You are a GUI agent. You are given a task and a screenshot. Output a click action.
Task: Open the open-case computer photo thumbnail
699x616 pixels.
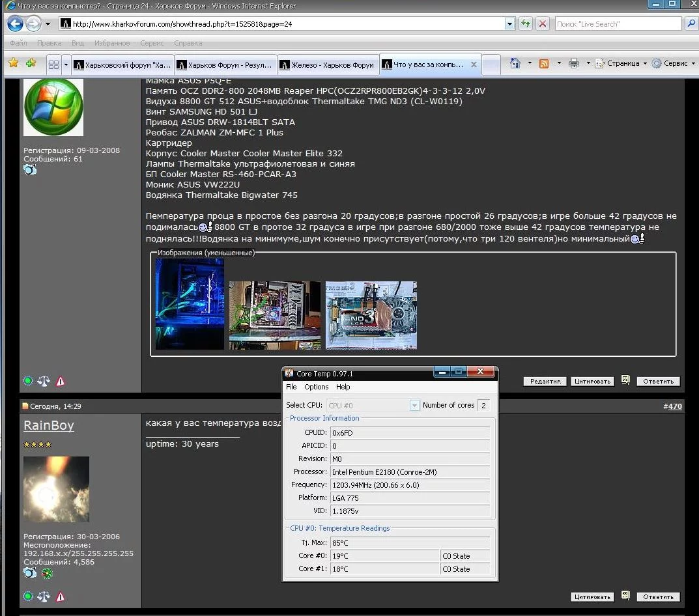(275, 315)
